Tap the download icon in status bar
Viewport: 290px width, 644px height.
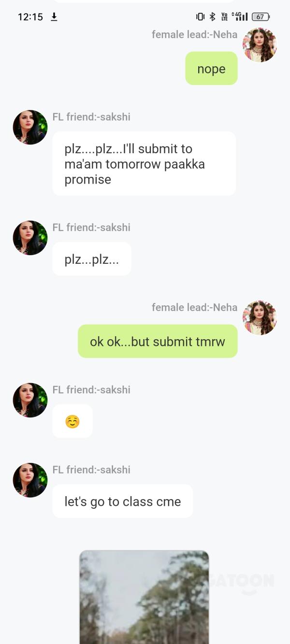point(54,17)
